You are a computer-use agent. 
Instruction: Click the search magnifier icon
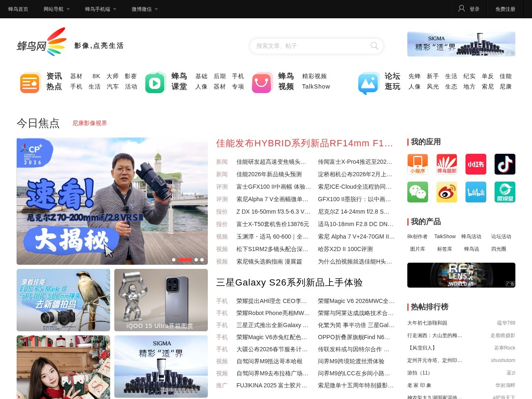tap(374, 46)
